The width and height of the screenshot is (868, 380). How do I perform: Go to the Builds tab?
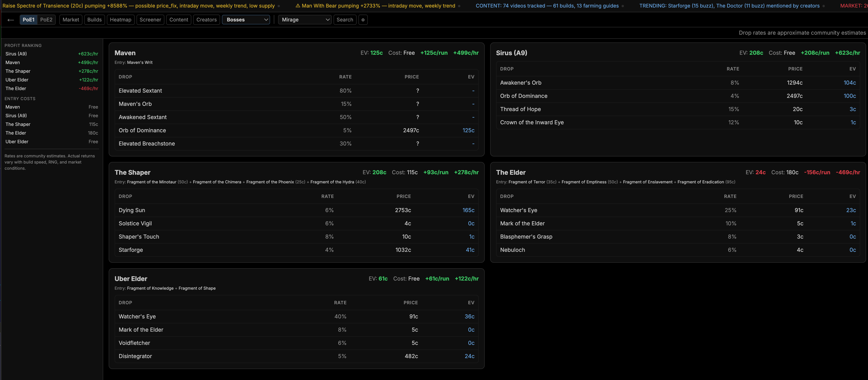tap(94, 20)
